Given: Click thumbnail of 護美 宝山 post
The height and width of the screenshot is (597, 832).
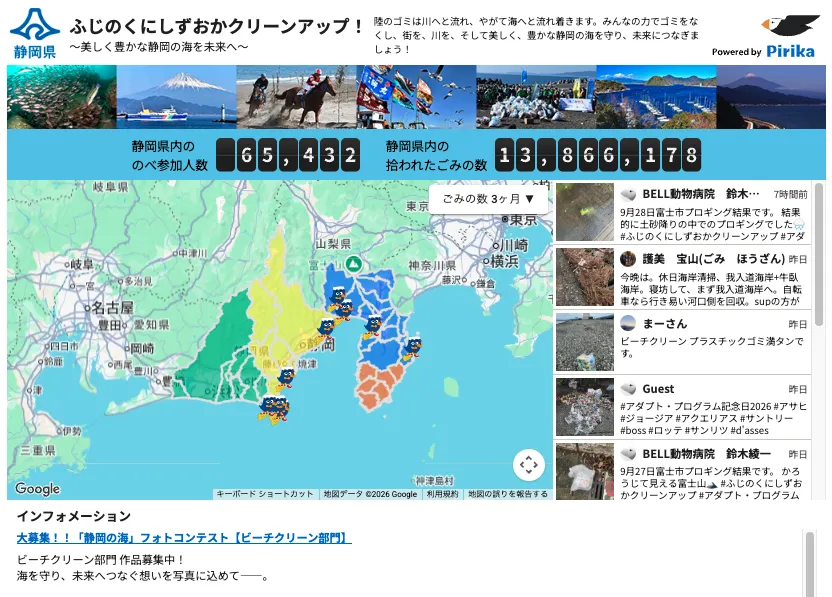Looking at the screenshot, I should 585,277.
